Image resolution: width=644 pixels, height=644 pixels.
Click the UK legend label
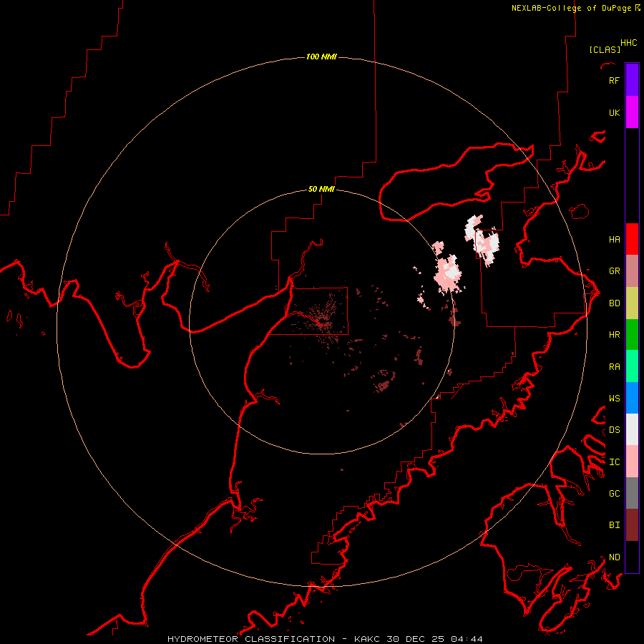point(614,113)
